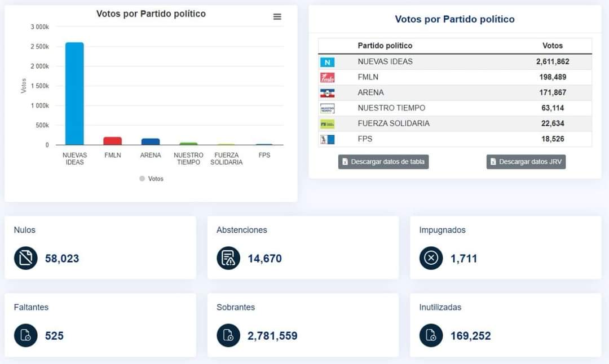Screen dimensions: 609x364
Task: Click the Nuevas Ideas party logo
Action: (x=327, y=62)
